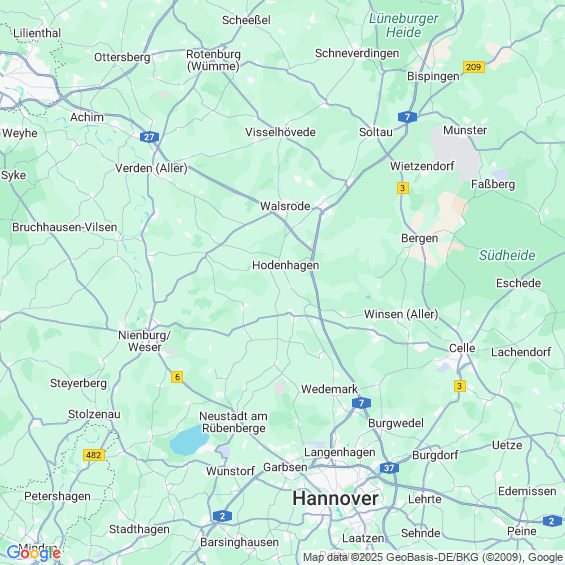Image resolution: width=565 pixels, height=565 pixels.
Task: Click the A27 highway shield near Achim
Action: (149, 137)
